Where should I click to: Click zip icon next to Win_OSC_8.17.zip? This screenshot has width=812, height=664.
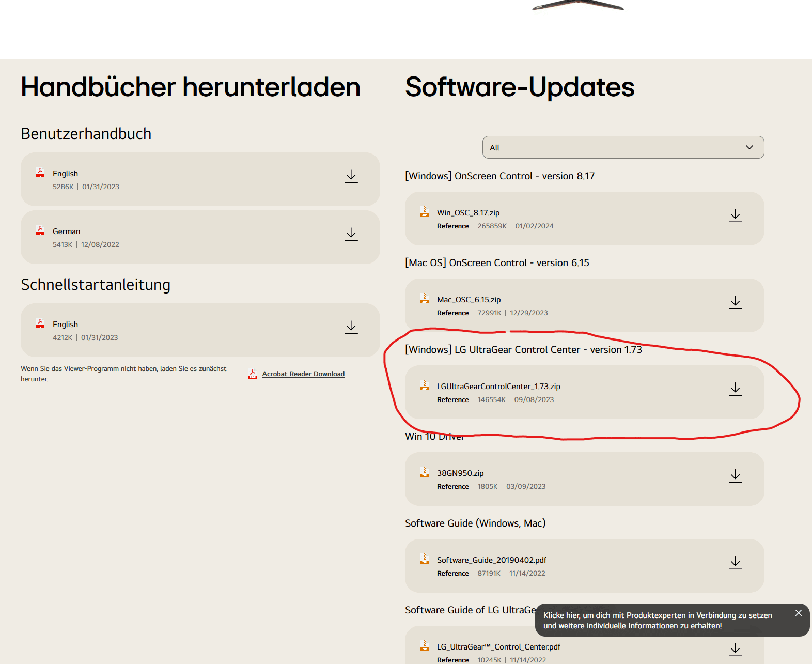(425, 212)
